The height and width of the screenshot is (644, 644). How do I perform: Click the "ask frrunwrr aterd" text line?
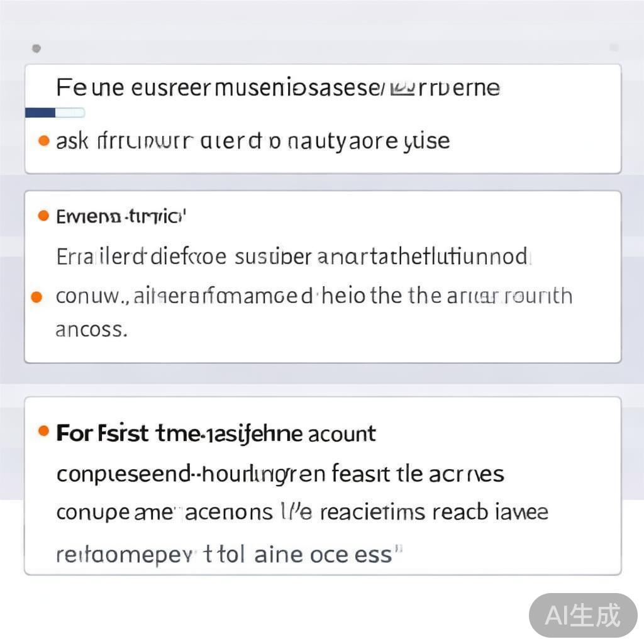point(253,141)
